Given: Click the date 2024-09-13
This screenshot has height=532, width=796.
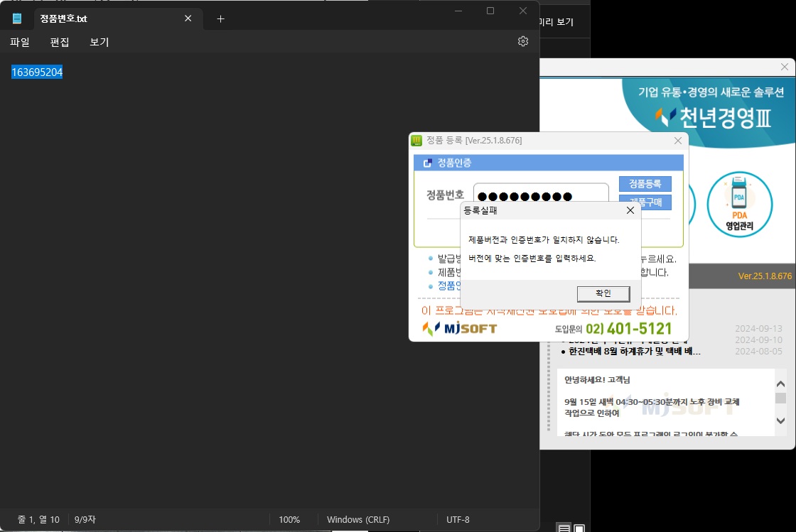Looking at the screenshot, I should [758, 329].
